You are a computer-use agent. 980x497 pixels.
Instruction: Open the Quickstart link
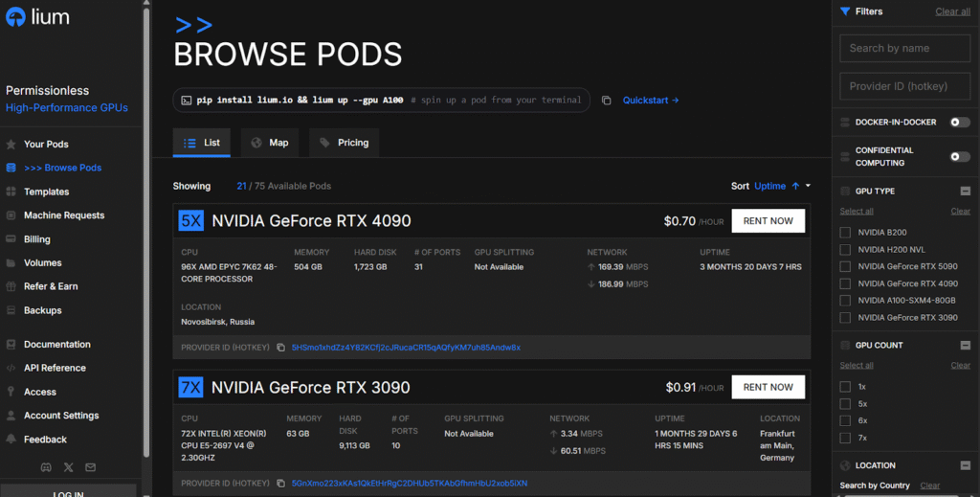click(651, 101)
